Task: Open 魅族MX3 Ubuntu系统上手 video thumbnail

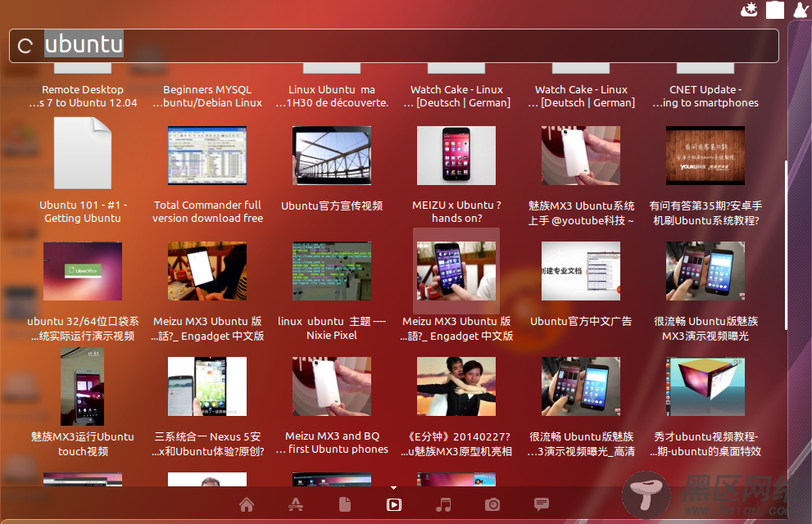Action: (x=580, y=156)
